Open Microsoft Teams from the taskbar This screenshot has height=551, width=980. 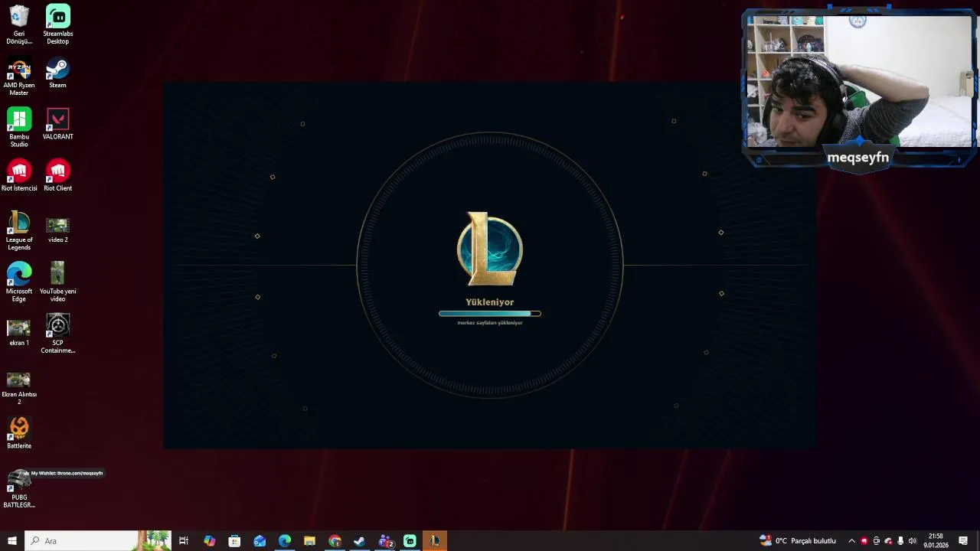(385, 541)
